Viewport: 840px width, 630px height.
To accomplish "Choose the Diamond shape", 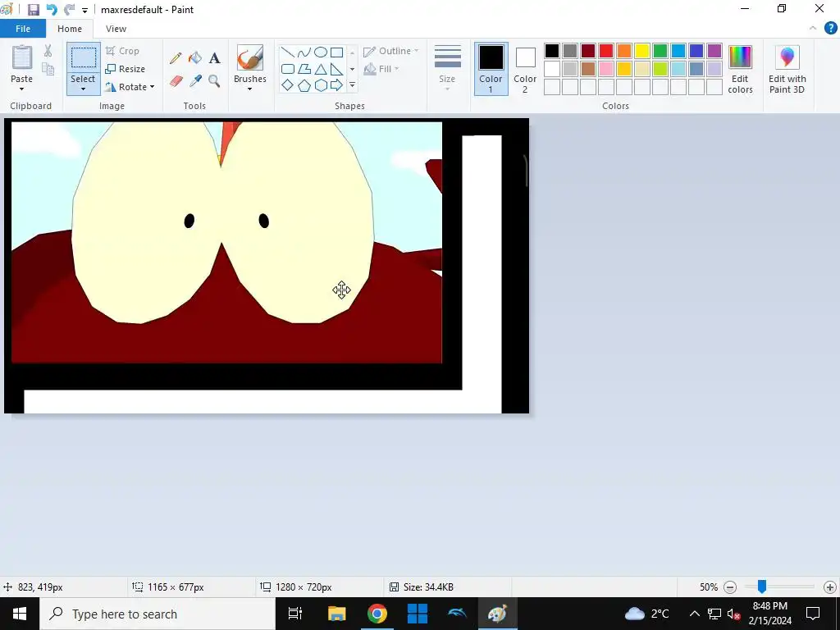I will [x=288, y=85].
